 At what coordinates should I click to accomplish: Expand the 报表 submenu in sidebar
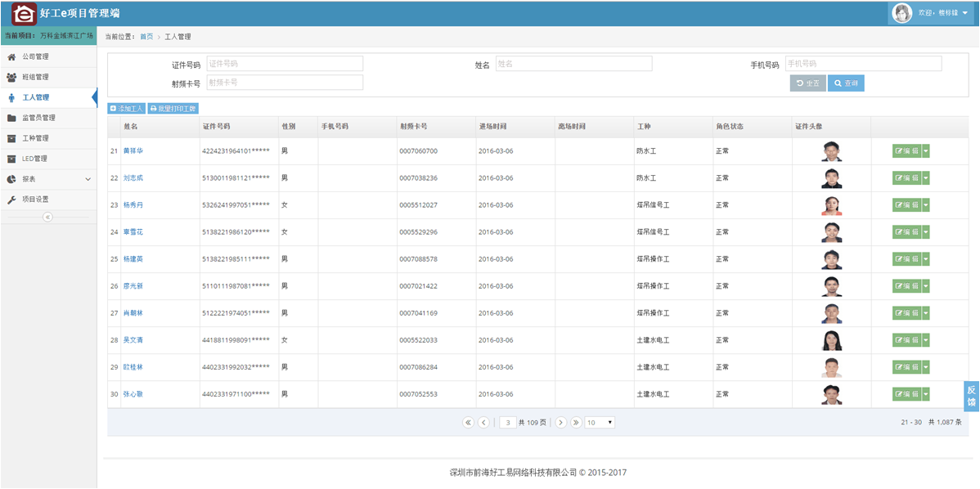[x=48, y=179]
